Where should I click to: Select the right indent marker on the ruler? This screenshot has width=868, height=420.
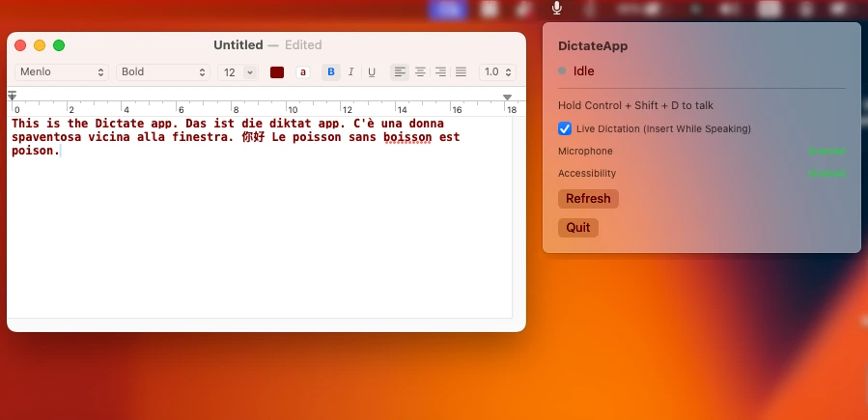click(507, 98)
